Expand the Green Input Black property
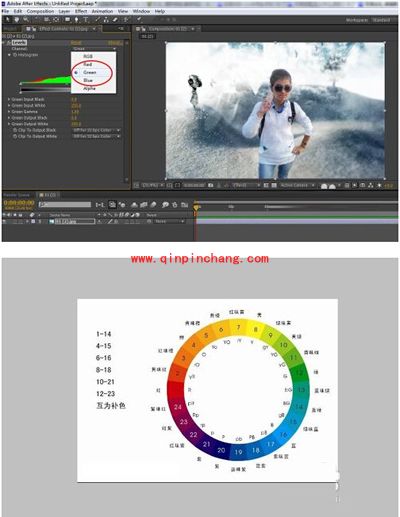 (9, 99)
